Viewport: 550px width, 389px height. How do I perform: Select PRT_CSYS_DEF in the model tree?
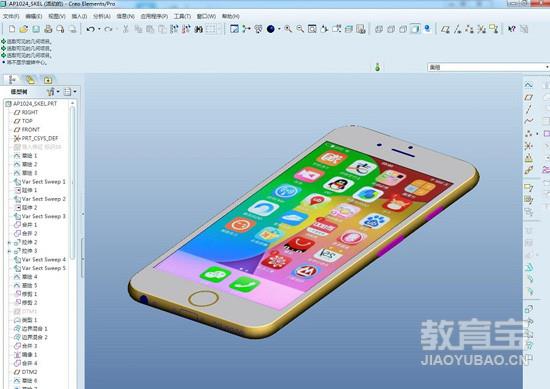pyautogui.click(x=36, y=138)
